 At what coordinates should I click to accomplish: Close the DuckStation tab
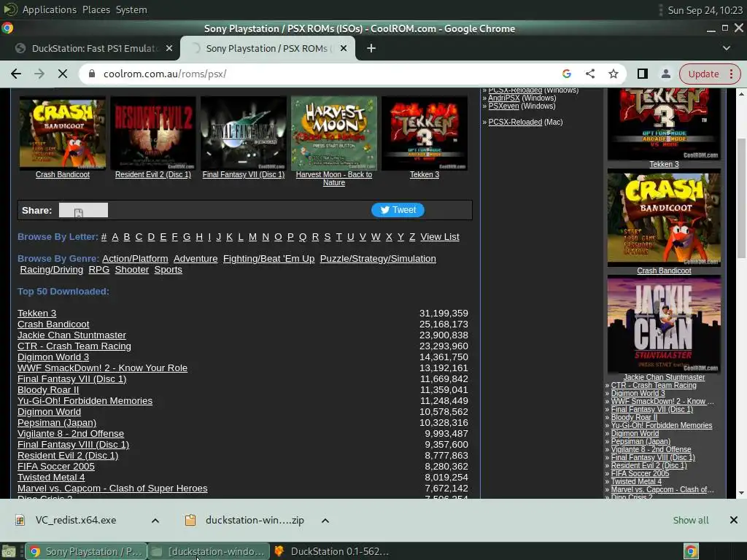pos(169,48)
